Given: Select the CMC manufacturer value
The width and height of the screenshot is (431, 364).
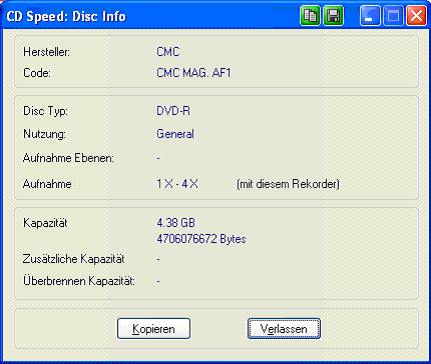Looking at the screenshot, I should point(168,52).
